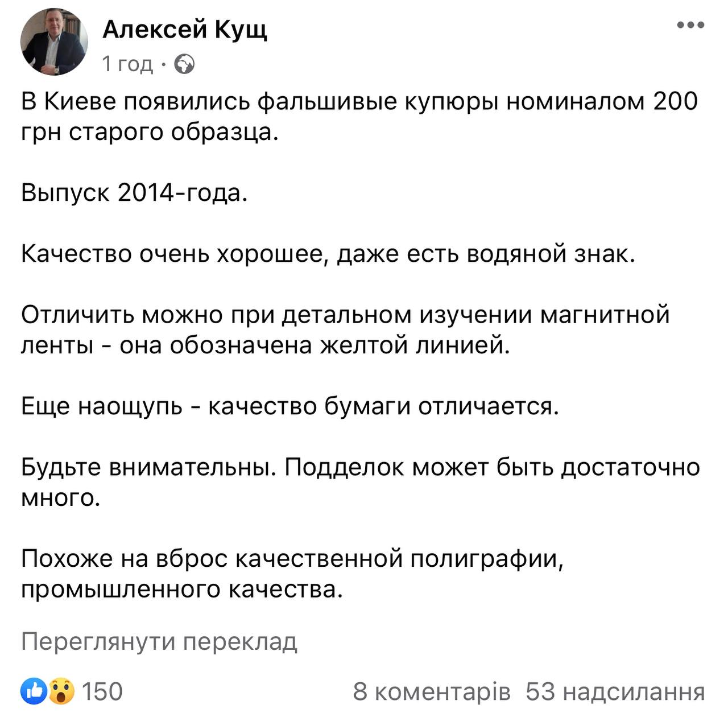Click '53 надсилання' shares count
This screenshot has width=728, height=721.
pyautogui.click(x=615, y=691)
